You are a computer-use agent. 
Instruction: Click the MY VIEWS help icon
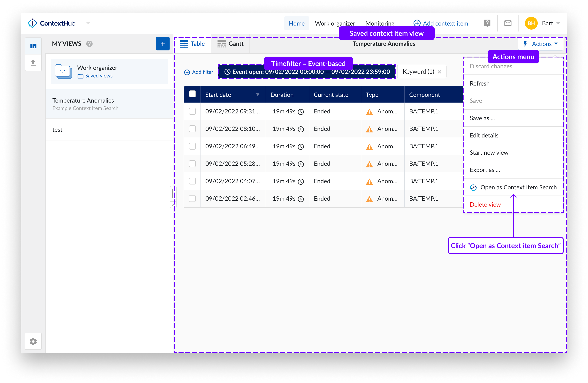coord(89,44)
